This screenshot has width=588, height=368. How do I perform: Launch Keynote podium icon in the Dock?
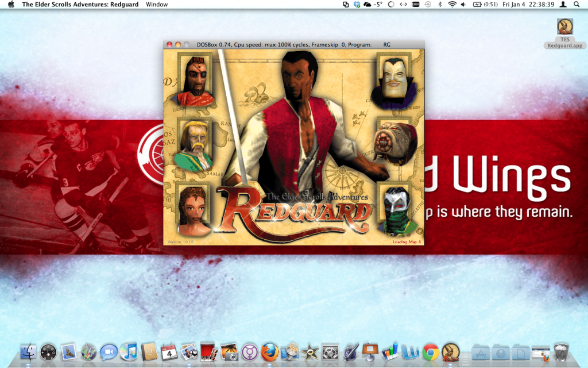pyautogui.click(x=370, y=352)
